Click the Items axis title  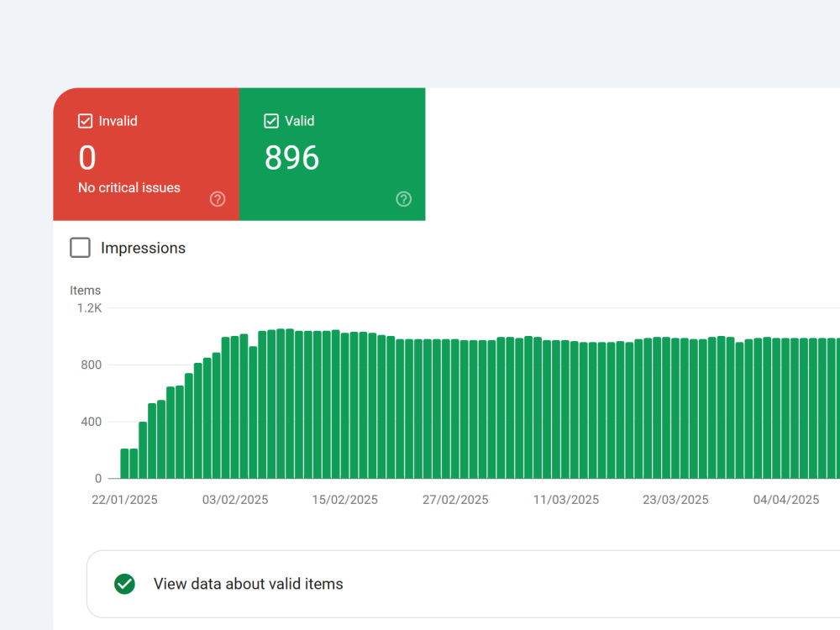pyautogui.click(x=85, y=291)
